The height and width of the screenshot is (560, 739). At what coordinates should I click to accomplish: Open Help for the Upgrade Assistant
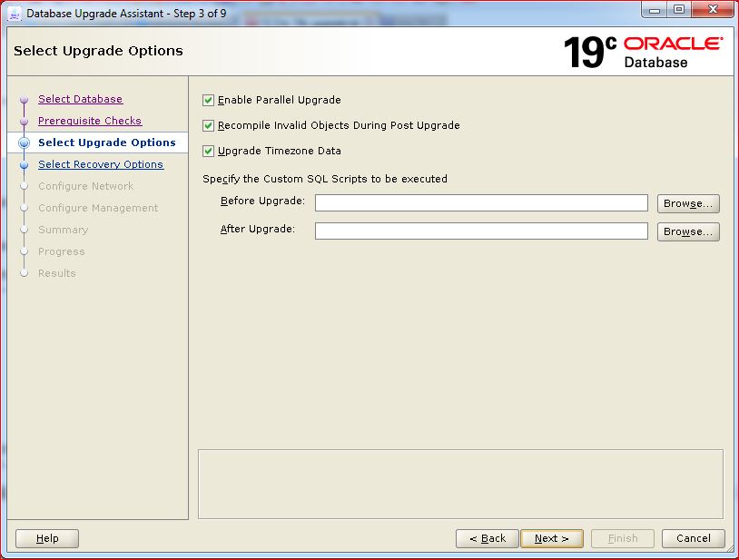47,538
